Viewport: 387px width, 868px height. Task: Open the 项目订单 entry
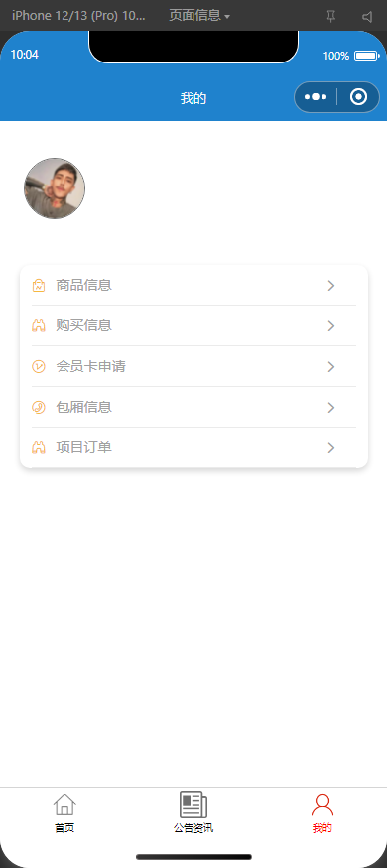pos(193,447)
